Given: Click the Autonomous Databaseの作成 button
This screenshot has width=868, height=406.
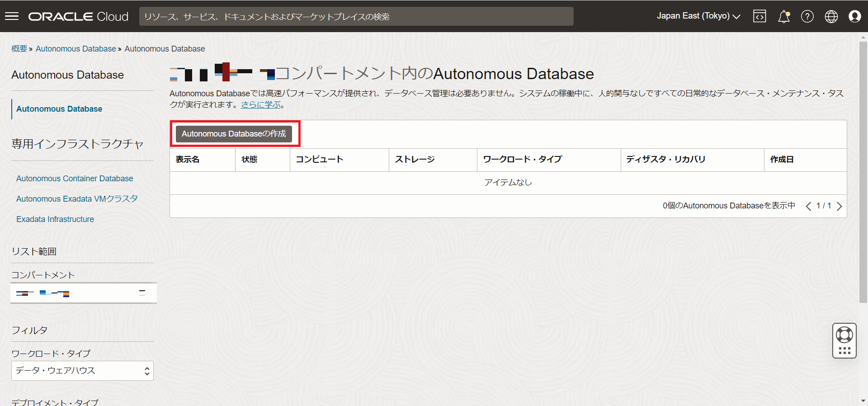Looking at the screenshot, I should coord(234,134).
